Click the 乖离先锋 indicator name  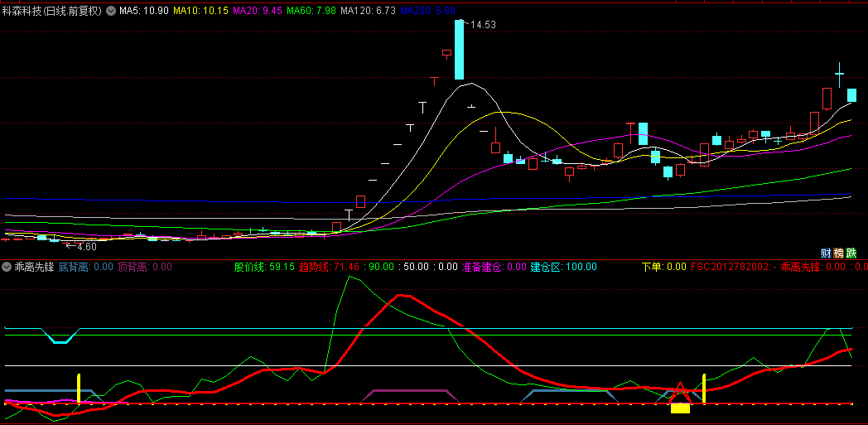(34, 268)
